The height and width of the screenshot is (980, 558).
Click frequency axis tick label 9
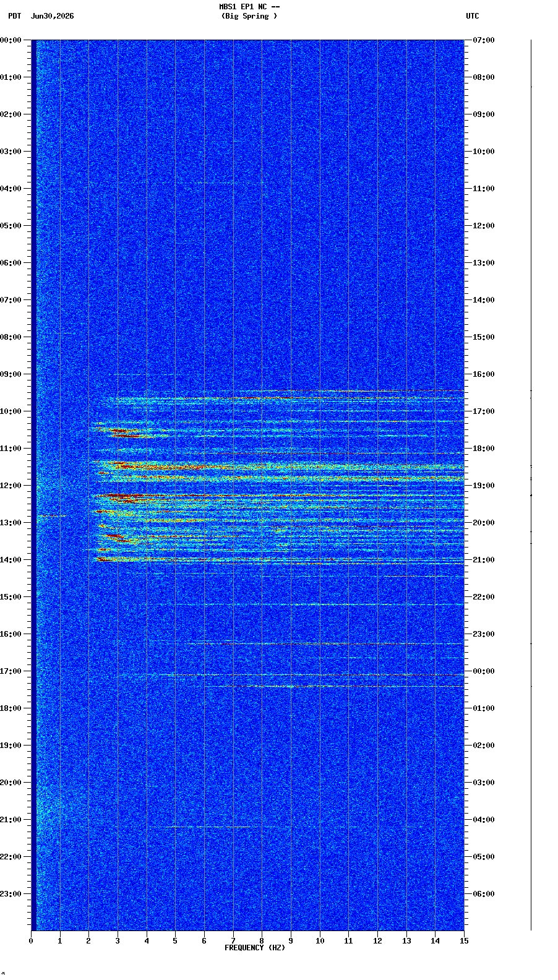coord(291,941)
